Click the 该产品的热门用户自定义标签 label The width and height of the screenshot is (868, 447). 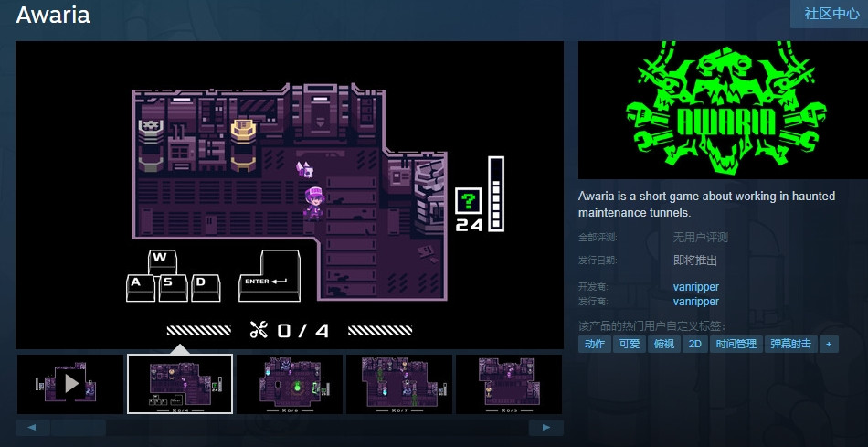652,325
